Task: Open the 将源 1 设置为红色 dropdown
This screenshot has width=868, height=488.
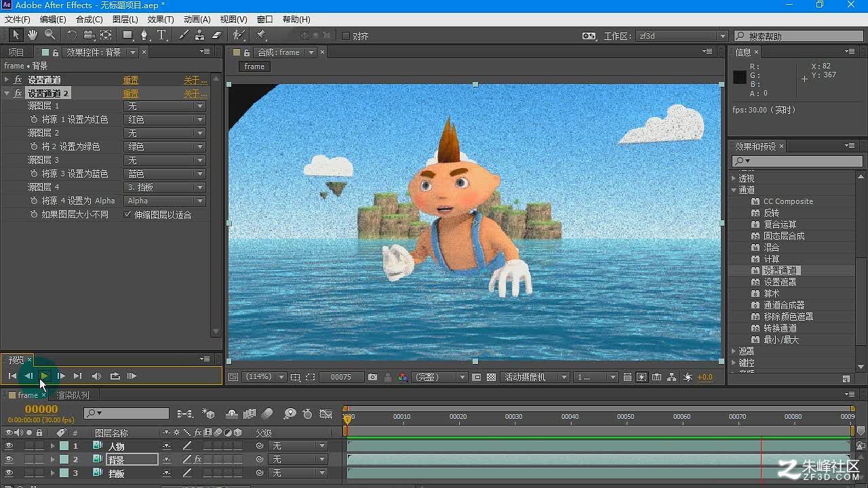Action: pyautogui.click(x=164, y=119)
